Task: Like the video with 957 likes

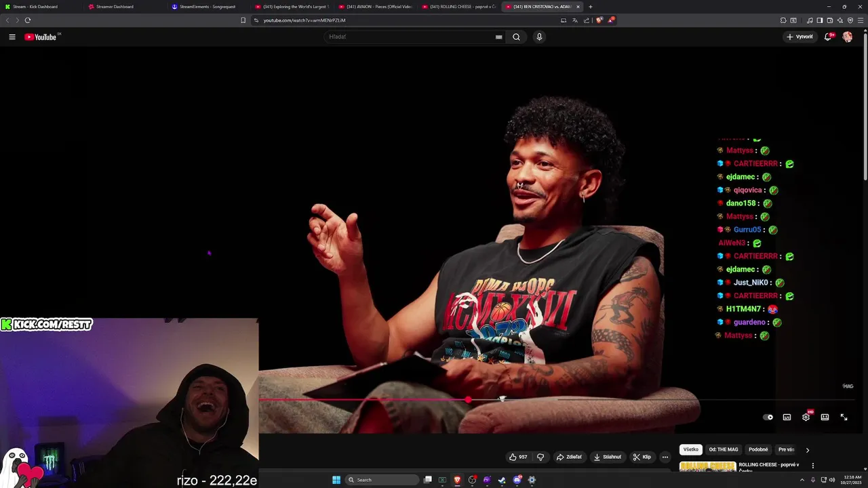Action: click(518, 457)
